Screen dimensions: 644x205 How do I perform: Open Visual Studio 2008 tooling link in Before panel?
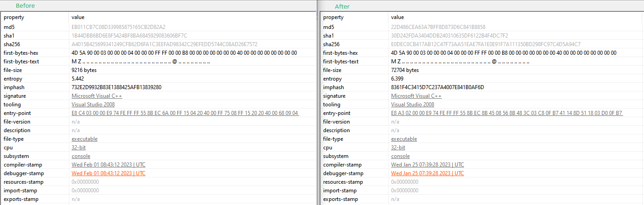click(94, 105)
